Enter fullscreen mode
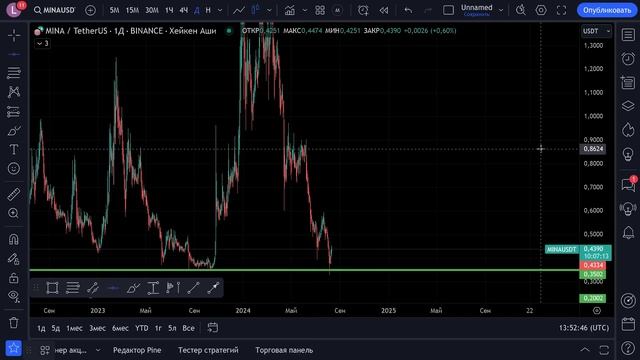 561,10
